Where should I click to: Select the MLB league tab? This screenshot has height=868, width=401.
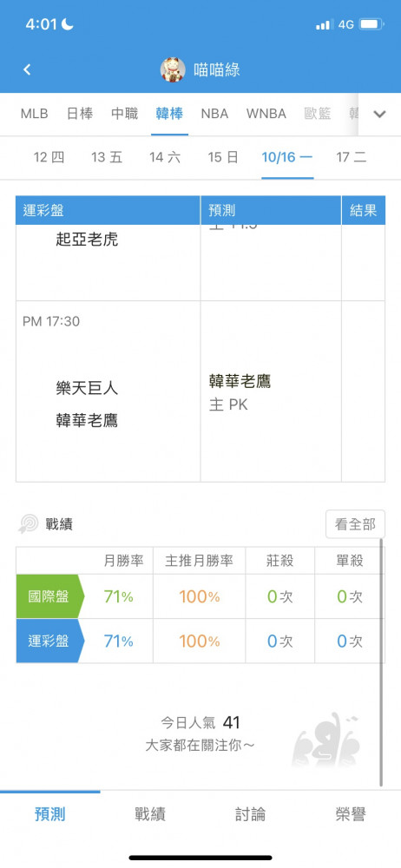[x=35, y=114]
